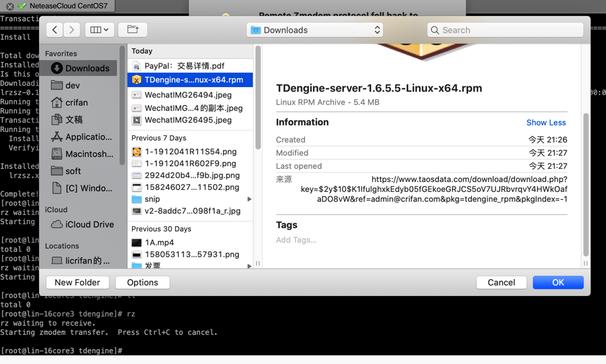Go forward with the right chevron button

click(72, 30)
